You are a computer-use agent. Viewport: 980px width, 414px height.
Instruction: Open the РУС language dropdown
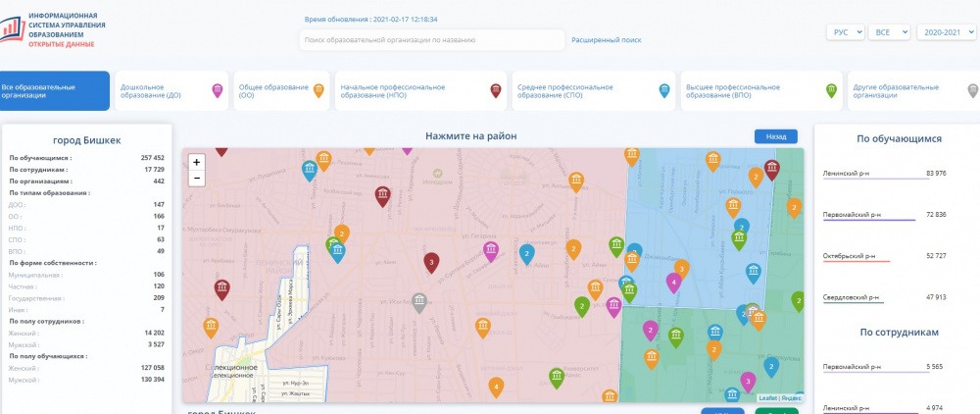[x=846, y=32]
